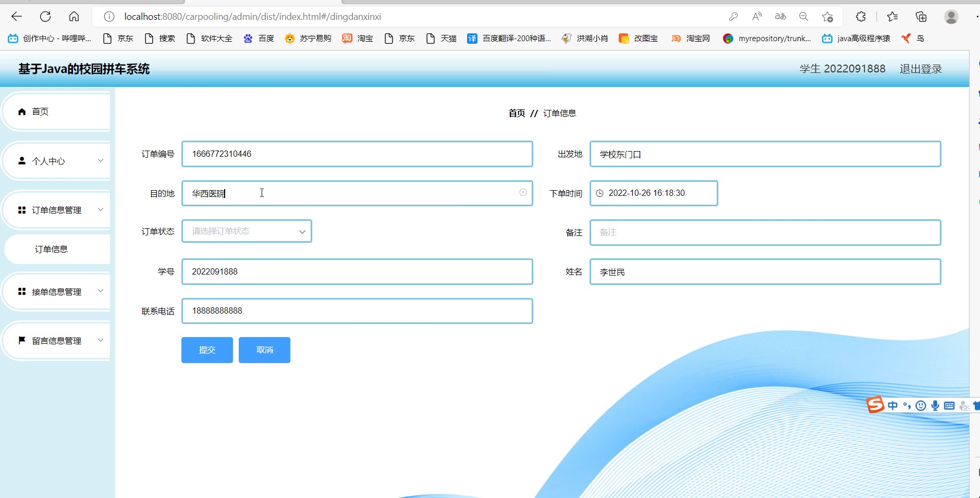Viewport: 980px width, 498px height.
Task: Open the myrepository/trunk bookmark
Action: tap(767, 39)
